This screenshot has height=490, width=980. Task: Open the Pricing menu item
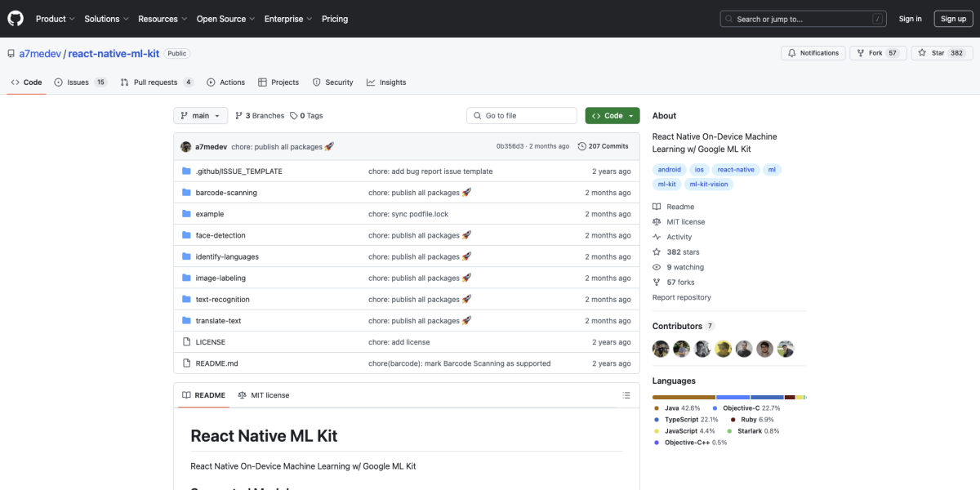[x=335, y=19]
